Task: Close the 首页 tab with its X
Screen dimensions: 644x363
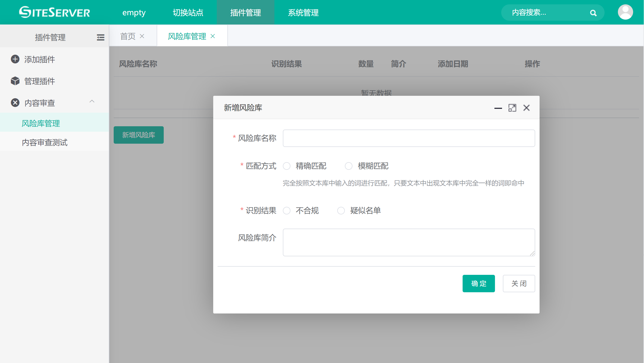Action: pos(142,36)
